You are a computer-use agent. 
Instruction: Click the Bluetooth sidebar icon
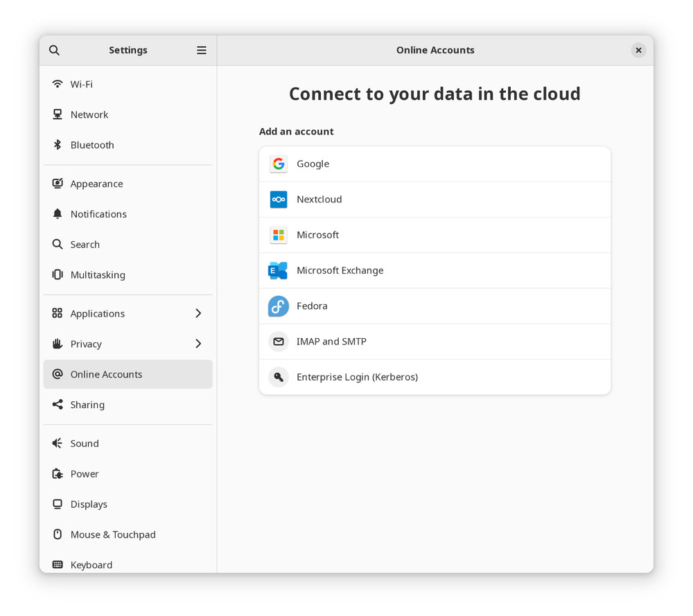(57, 145)
